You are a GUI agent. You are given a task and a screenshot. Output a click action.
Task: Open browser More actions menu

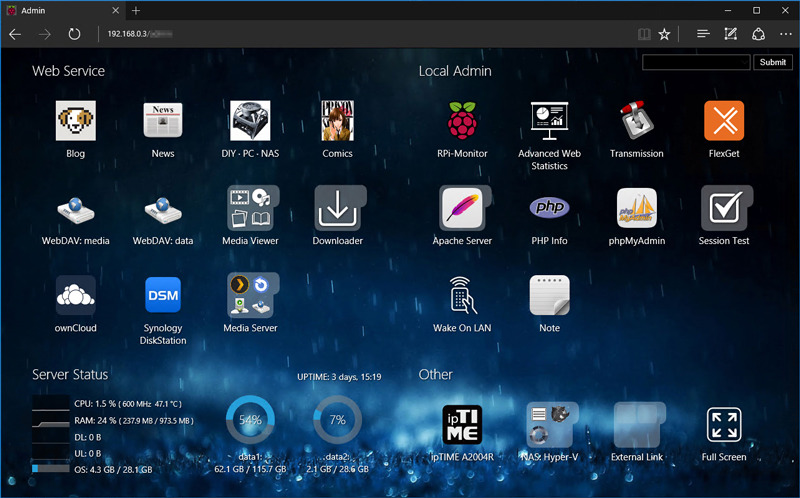click(786, 34)
